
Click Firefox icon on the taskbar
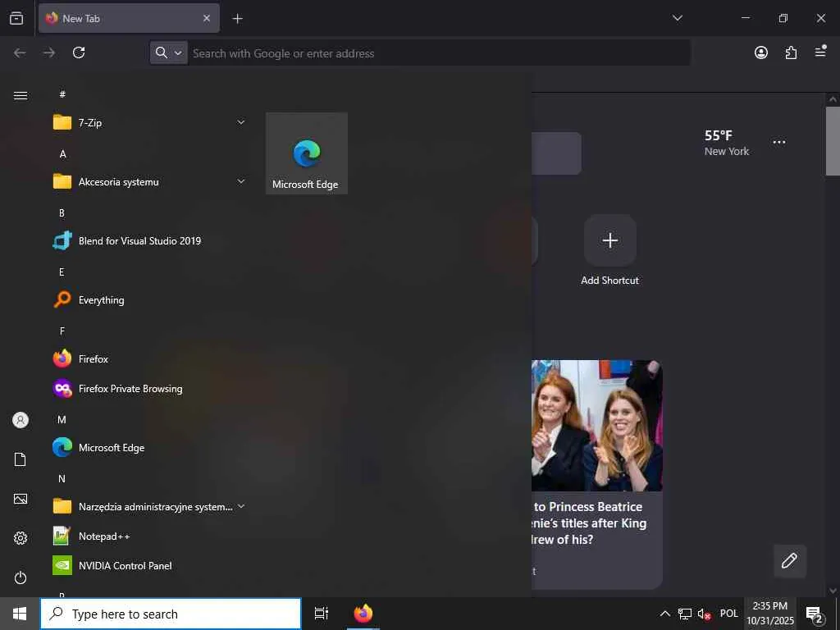(363, 614)
